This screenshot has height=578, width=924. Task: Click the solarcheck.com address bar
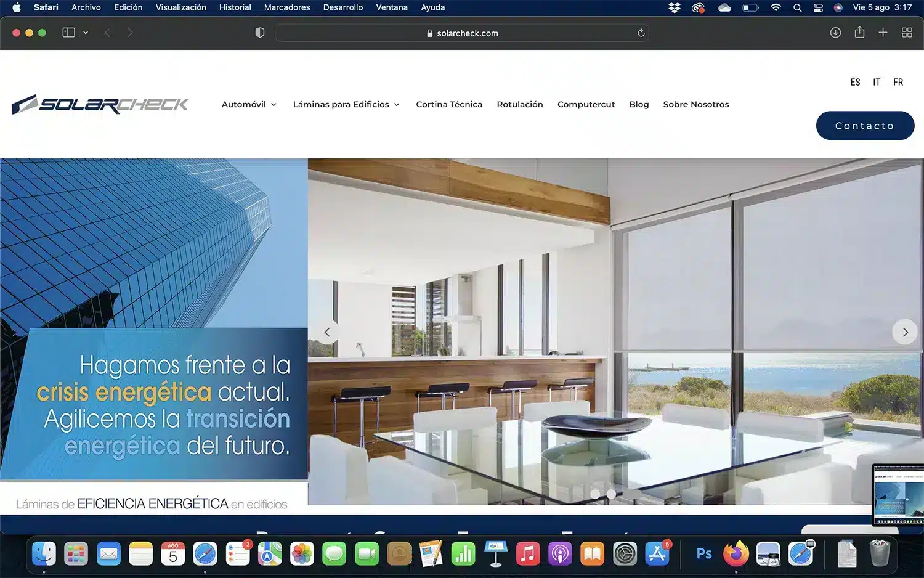coord(462,33)
